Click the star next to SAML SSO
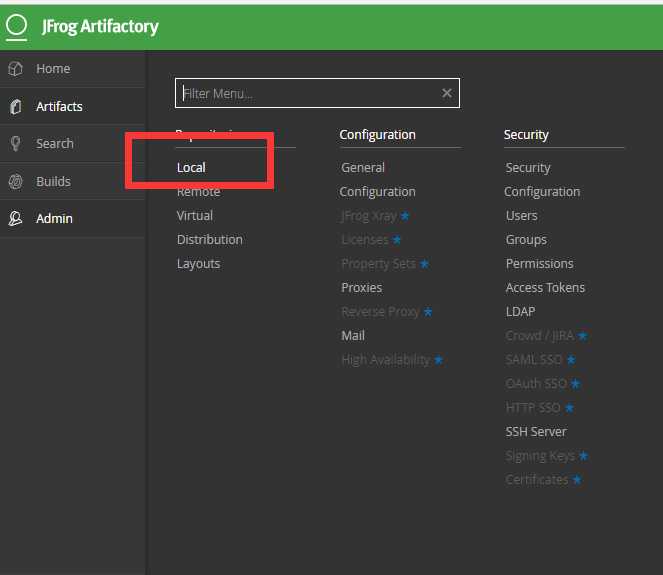663x575 pixels. tap(571, 360)
